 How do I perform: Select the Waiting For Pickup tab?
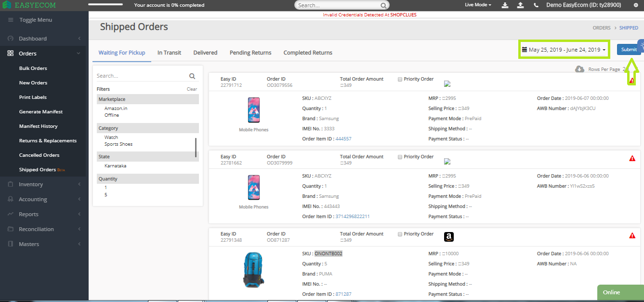click(x=122, y=53)
